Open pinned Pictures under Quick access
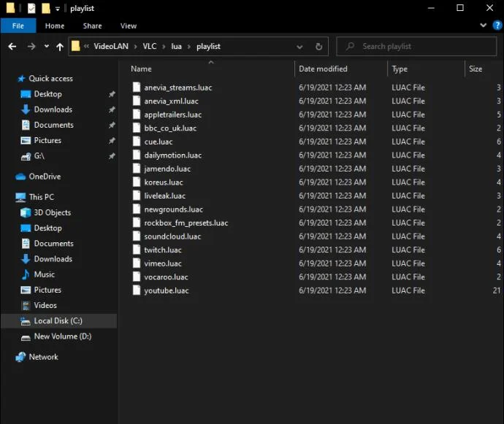The image size is (504, 424). pos(47,140)
